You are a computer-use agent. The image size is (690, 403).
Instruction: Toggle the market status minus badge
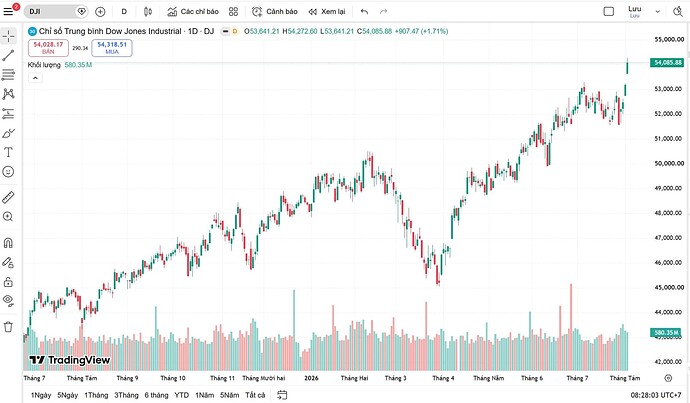(x=225, y=31)
